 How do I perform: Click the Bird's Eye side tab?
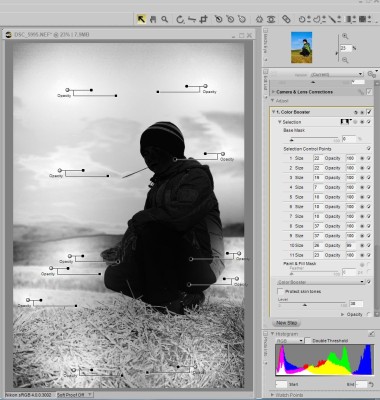(266, 45)
